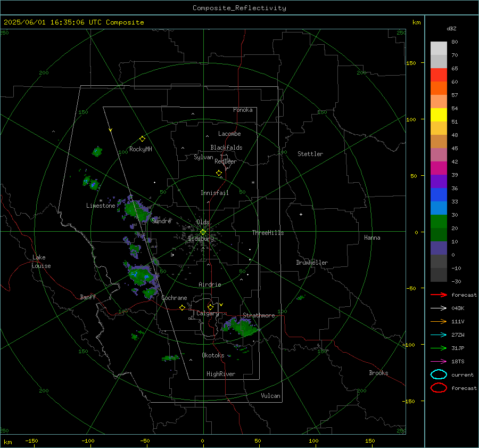Viewport: 479px width, 448px height.
Task: Click the ThreeHills label
Action: (268, 233)
